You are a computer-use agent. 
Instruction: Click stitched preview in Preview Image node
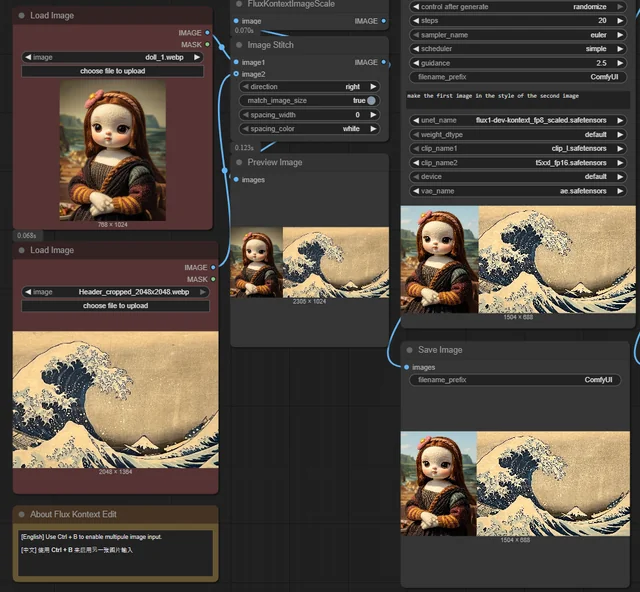point(309,262)
